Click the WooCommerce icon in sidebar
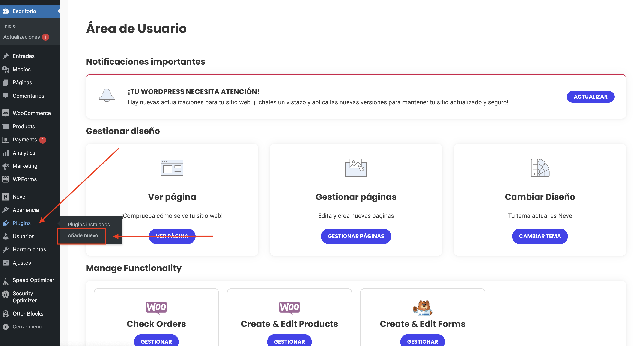The width and height of the screenshot is (644, 346). (6, 113)
